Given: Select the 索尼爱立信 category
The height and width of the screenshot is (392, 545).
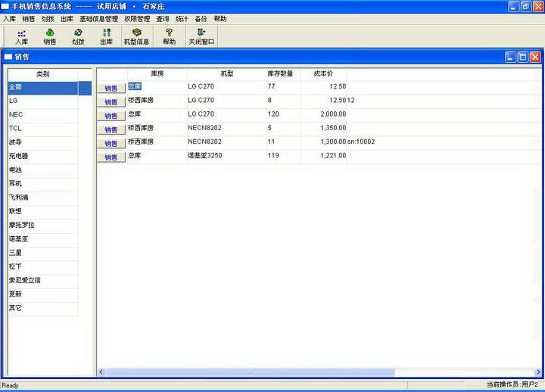Looking at the screenshot, I should click(42, 280).
